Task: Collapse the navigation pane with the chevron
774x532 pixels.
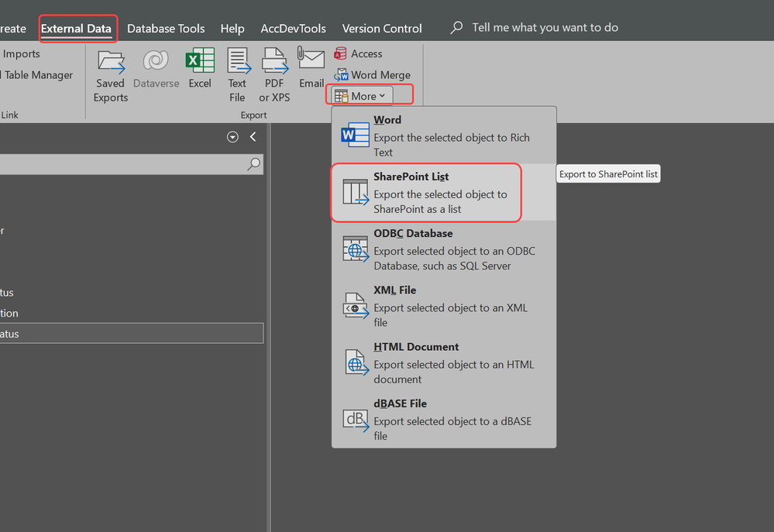Action: point(253,137)
